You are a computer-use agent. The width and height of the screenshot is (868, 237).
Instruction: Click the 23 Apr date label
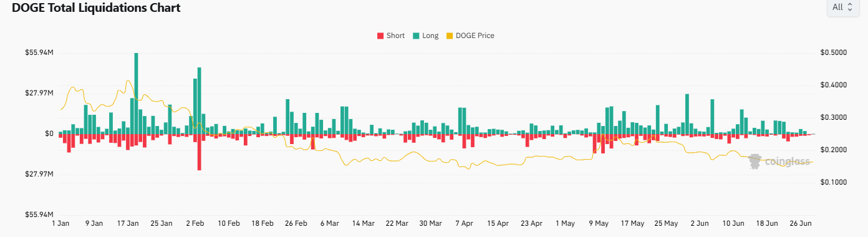[x=532, y=223]
